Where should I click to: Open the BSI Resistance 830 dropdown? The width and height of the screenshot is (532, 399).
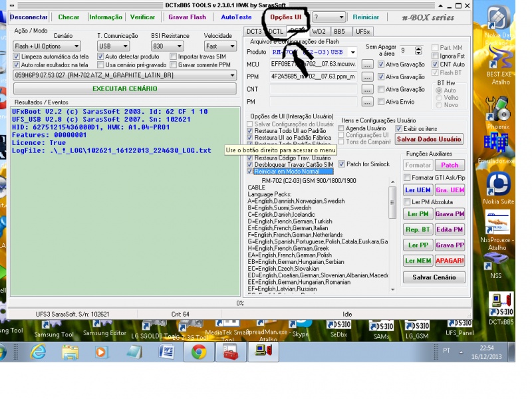pyautogui.click(x=168, y=46)
